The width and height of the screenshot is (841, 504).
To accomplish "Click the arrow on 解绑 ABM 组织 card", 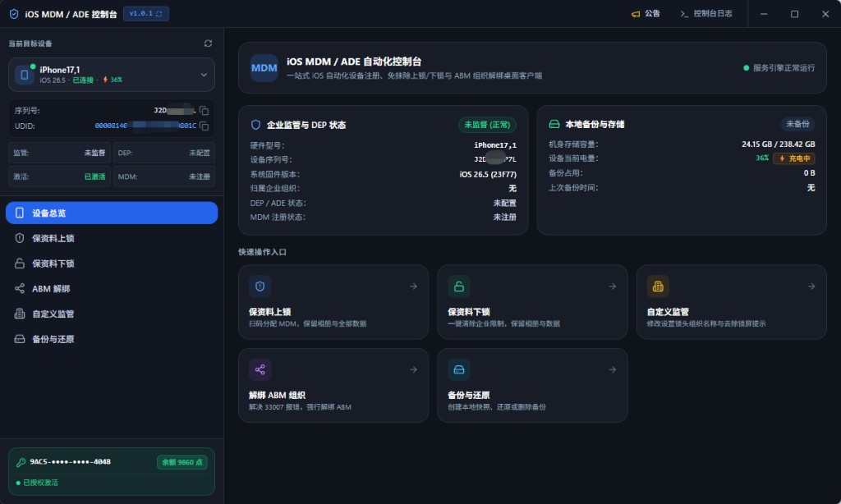I will tap(414, 369).
